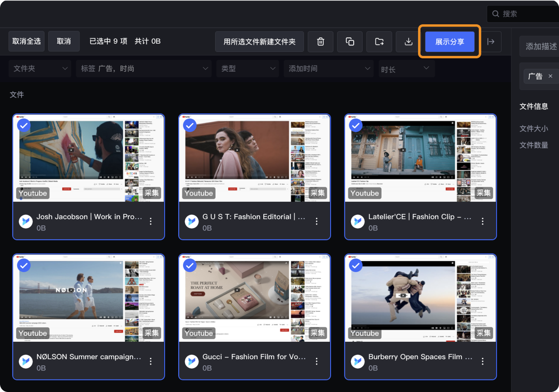Open more options for Latelier'CE card

[482, 222]
